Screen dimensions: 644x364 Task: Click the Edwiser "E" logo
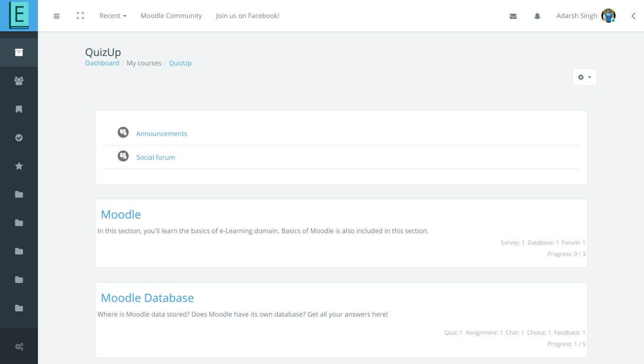tap(19, 16)
